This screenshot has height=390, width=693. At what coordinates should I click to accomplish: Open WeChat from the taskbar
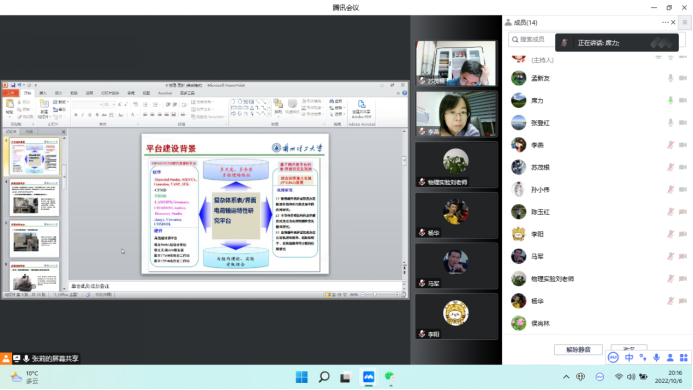(x=390, y=377)
